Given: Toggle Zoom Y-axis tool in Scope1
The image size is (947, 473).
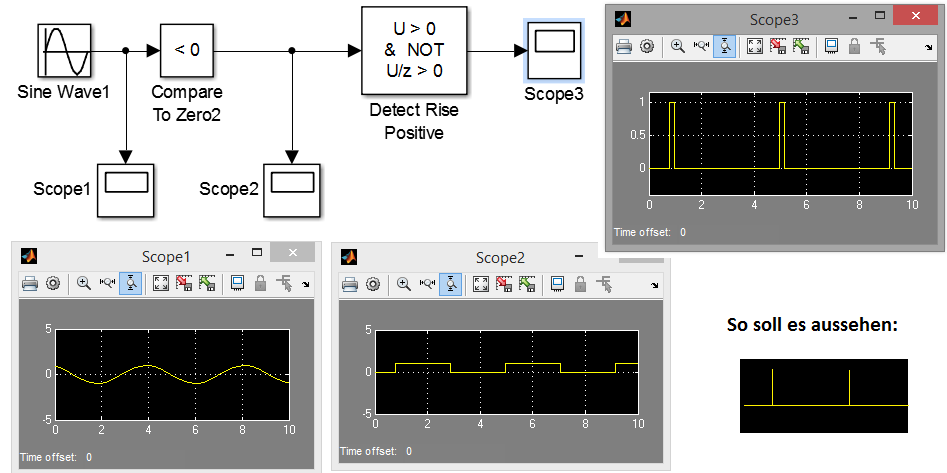Looking at the screenshot, I should 131,284.
